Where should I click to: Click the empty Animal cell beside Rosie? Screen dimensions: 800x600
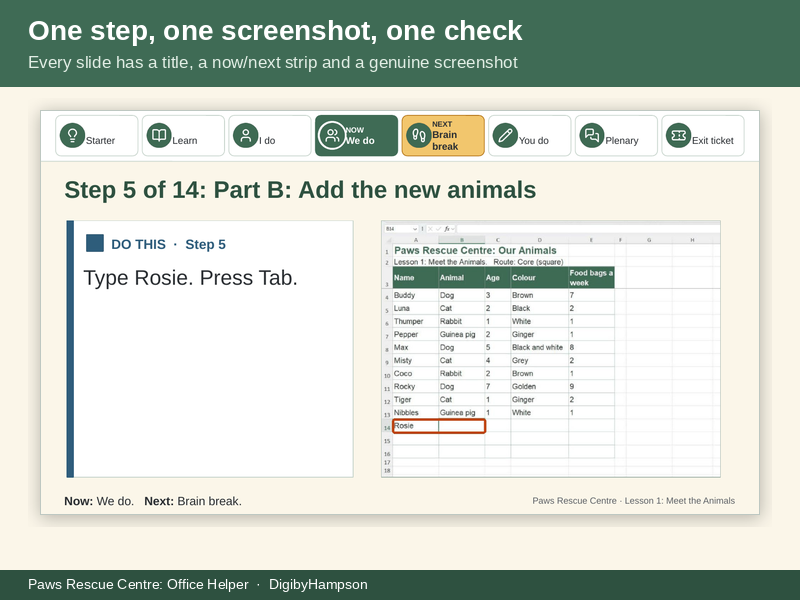(x=462, y=426)
